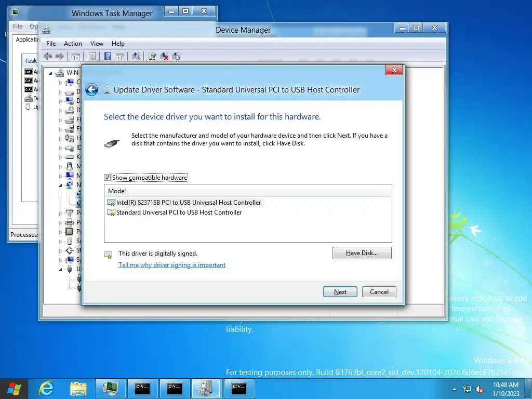Click the keyboard category icon in device tree
Screen dimensions: 532x399
coord(70,157)
